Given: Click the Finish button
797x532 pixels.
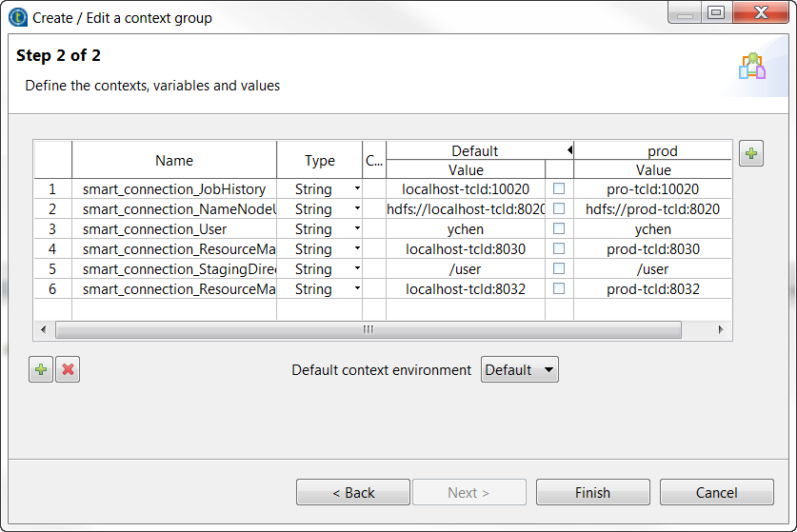Looking at the screenshot, I should tap(592, 492).
